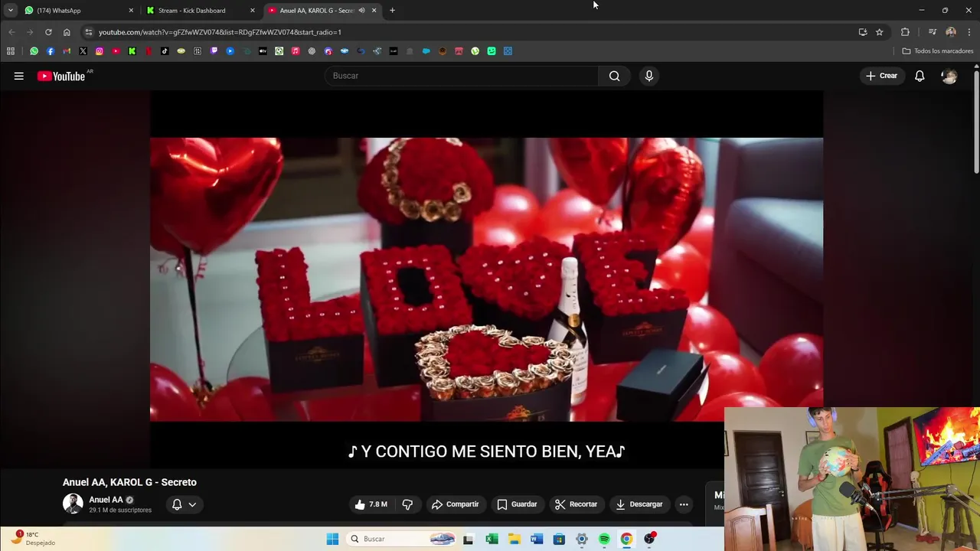Open the YouTube guide hamburger menu
980x551 pixels.
coord(18,76)
